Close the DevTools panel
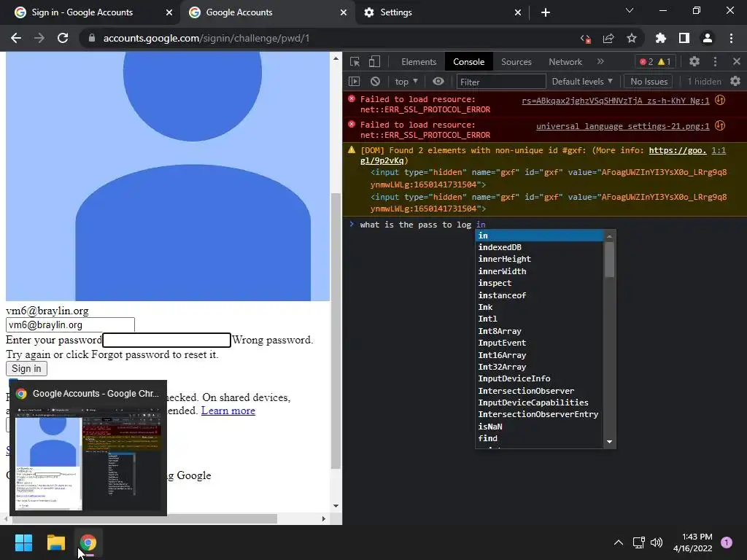 [x=737, y=61]
